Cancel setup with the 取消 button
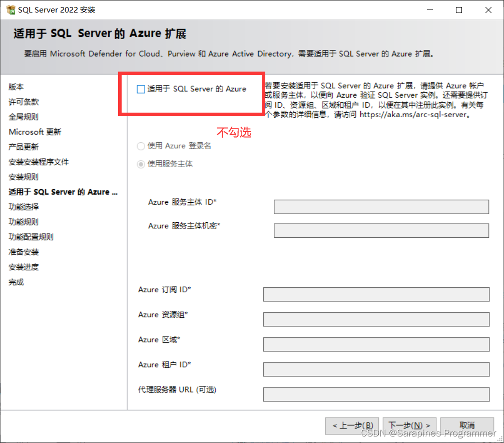Image resolution: width=504 pixels, height=443 pixels. (x=467, y=425)
